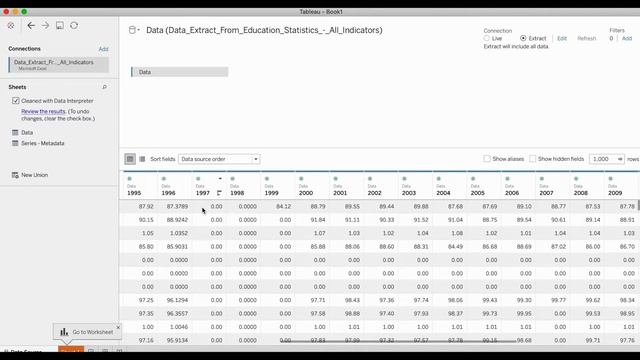The image size is (640, 360).
Task: Click the data type icon above 1999
Action: coord(267,179)
